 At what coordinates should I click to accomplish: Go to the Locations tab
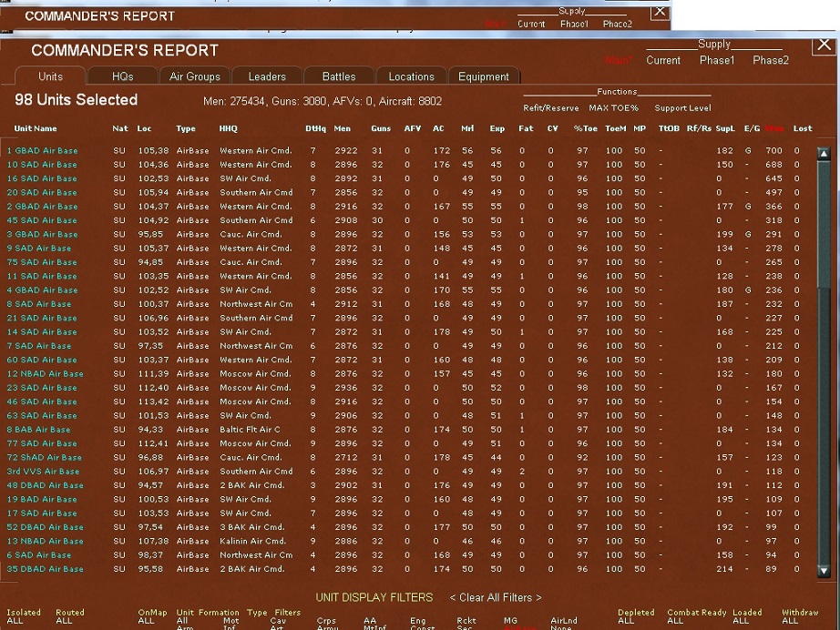pyautogui.click(x=412, y=76)
